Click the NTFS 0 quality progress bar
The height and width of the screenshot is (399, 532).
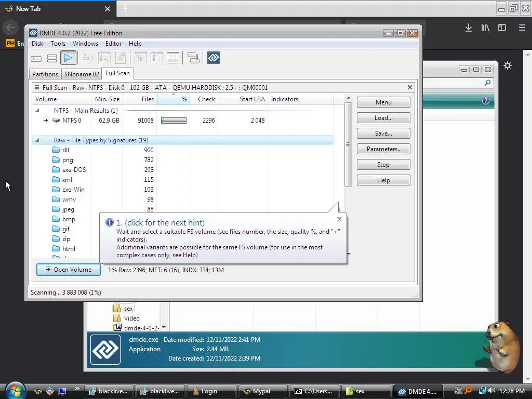click(174, 121)
